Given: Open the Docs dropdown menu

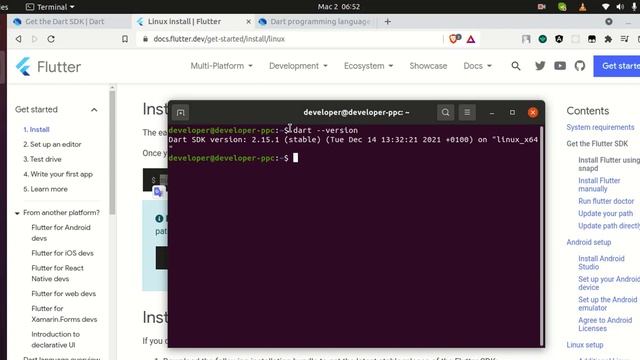Looking at the screenshot, I should coord(478,66).
